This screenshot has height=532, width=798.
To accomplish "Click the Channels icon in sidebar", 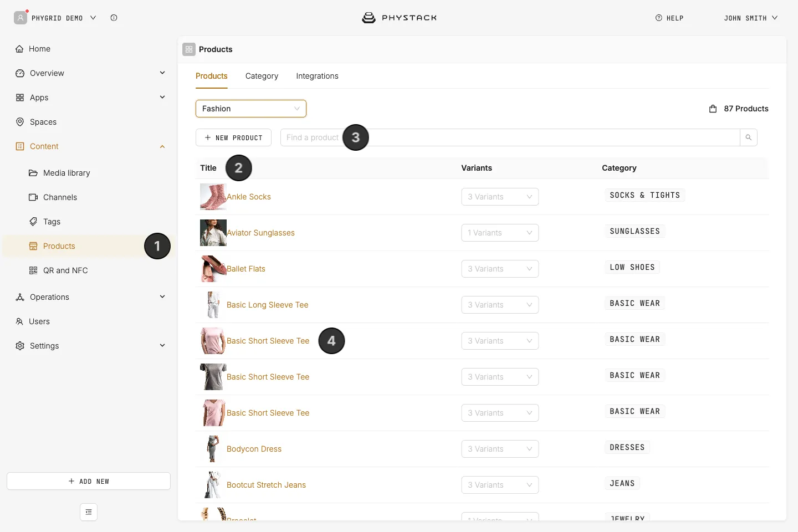I will click(33, 197).
